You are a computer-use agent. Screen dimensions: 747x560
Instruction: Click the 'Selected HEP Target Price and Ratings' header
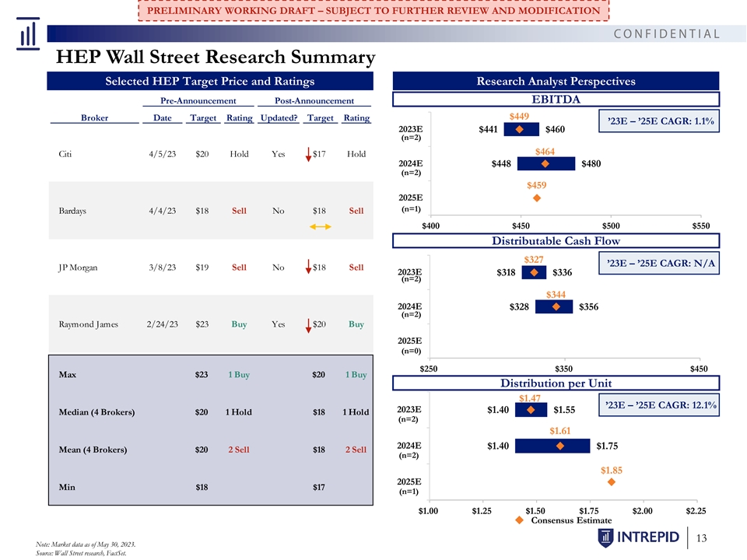210,81
